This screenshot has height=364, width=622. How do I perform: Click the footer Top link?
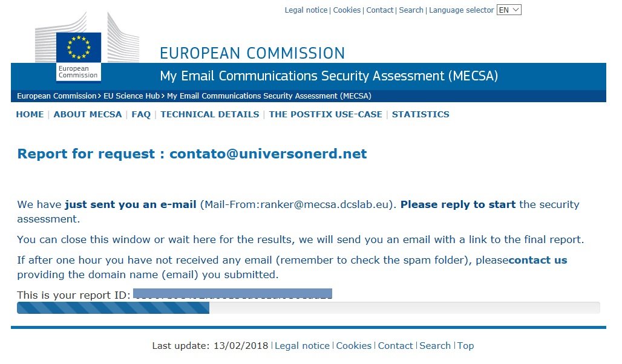click(x=466, y=346)
